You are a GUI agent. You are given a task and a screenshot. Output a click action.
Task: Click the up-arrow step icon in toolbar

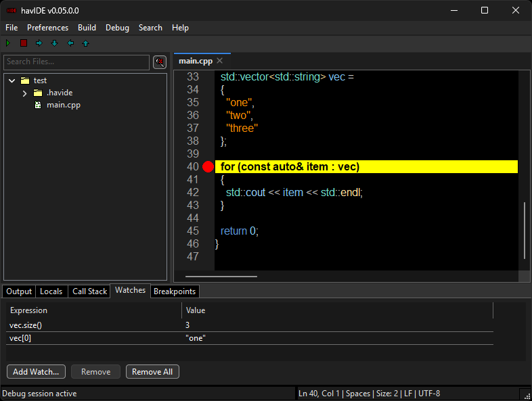(x=86, y=43)
